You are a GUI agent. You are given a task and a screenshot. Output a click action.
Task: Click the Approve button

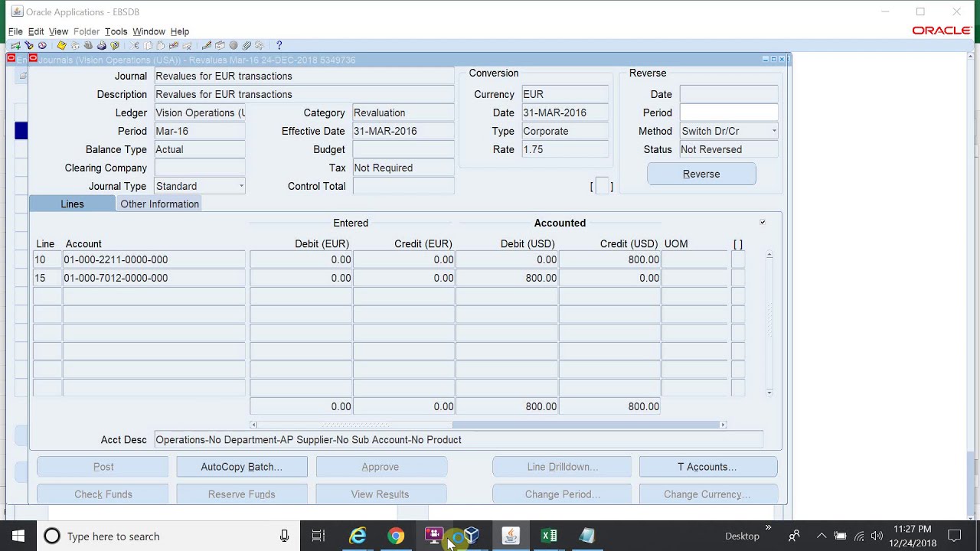pyautogui.click(x=381, y=467)
